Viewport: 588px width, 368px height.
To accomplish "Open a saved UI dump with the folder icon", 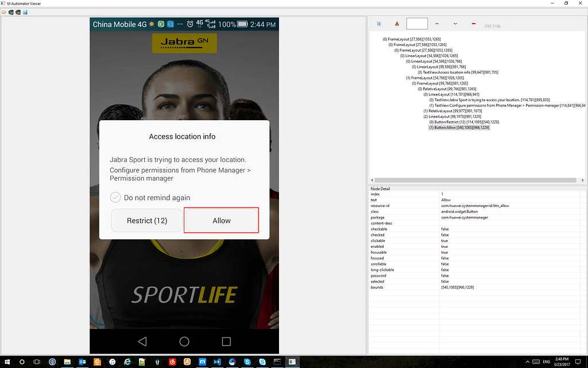I will click(4, 11).
